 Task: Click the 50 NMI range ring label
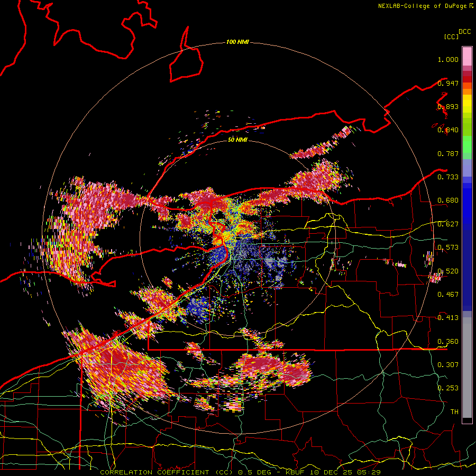(x=237, y=140)
